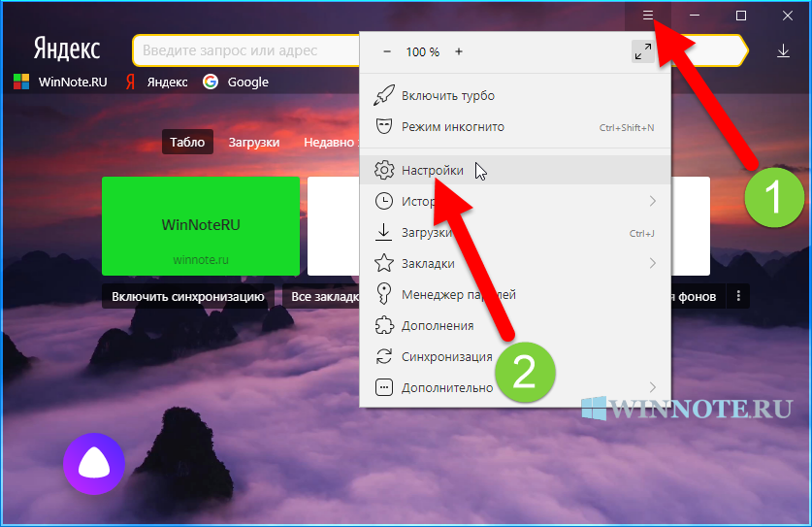Click the Google G bookmark favicon
812x527 pixels.
pos(211,82)
